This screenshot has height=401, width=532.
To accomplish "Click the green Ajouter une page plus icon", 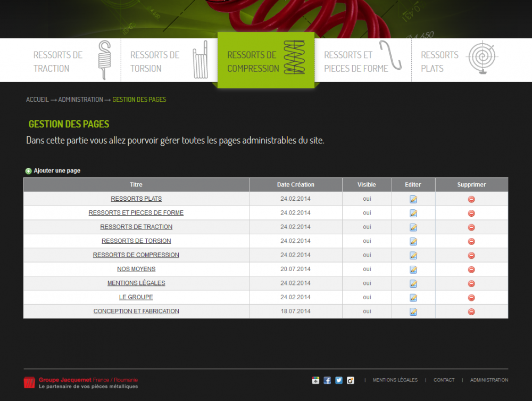I will (29, 171).
